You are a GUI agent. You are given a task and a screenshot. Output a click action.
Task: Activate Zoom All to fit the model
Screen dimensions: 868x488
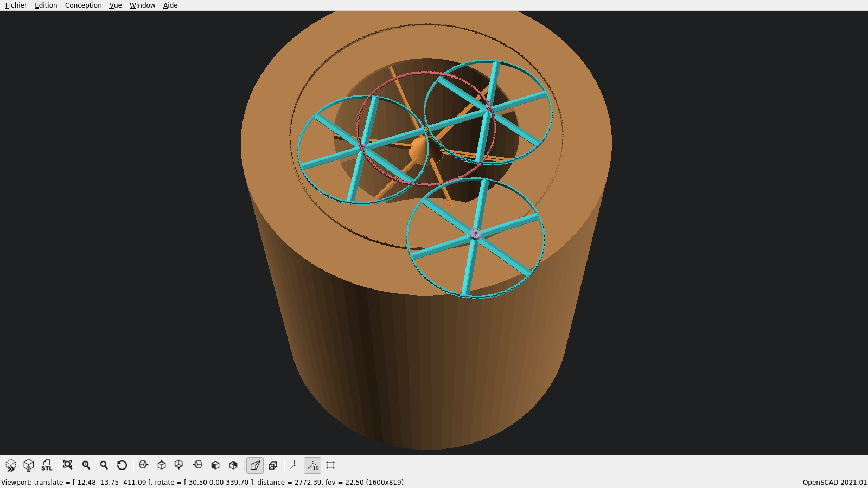click(x=67, y=465)
